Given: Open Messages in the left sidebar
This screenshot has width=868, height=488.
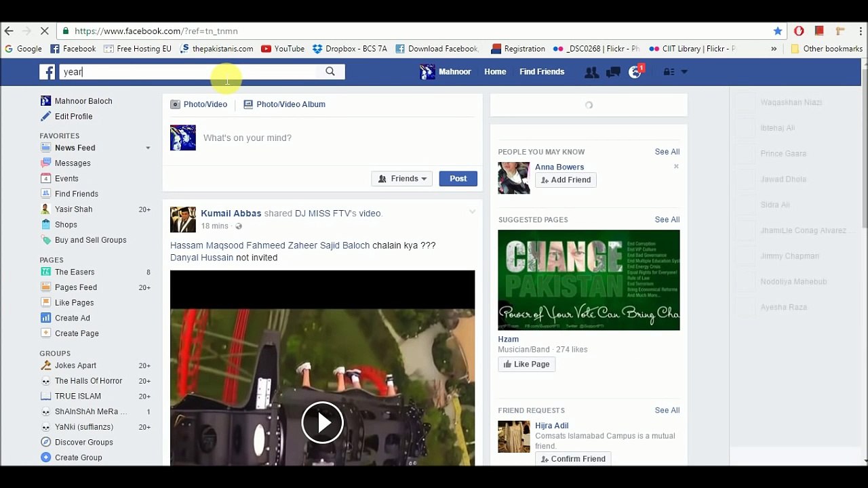Looking at the screenshot, I should [x=73, y=163].
